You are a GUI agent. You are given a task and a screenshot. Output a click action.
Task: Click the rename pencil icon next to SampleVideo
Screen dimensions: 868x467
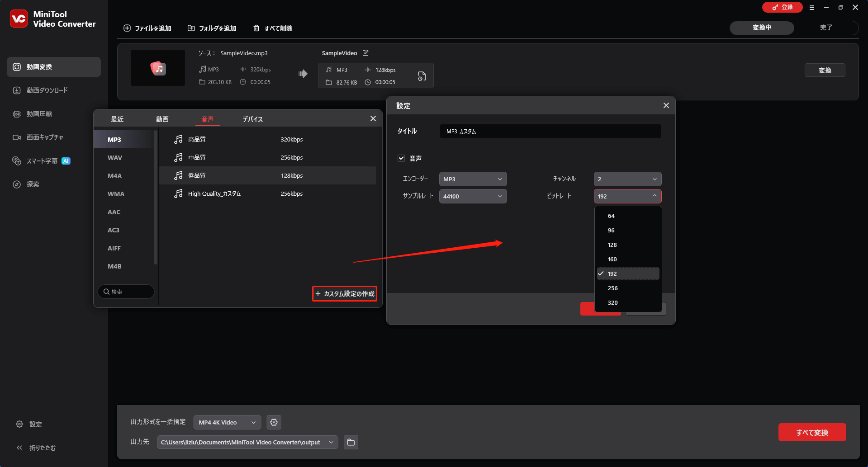point(365,53)
